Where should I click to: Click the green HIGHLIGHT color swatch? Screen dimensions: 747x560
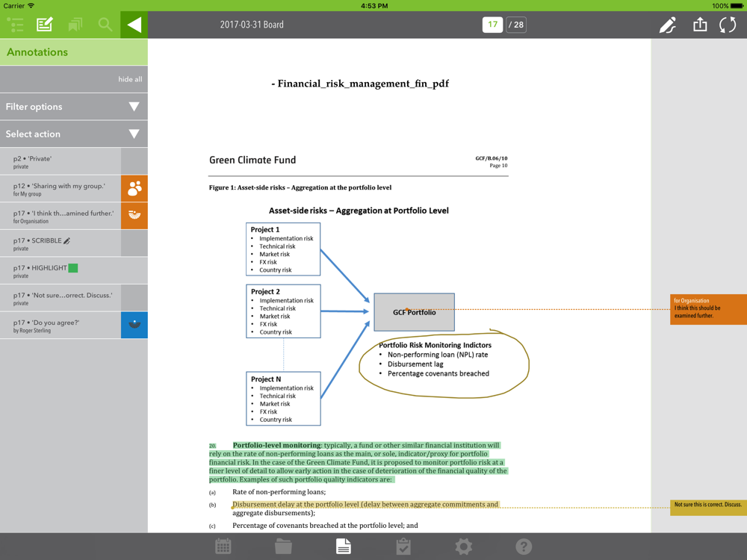pyautogui.click(x=73, y=268)
